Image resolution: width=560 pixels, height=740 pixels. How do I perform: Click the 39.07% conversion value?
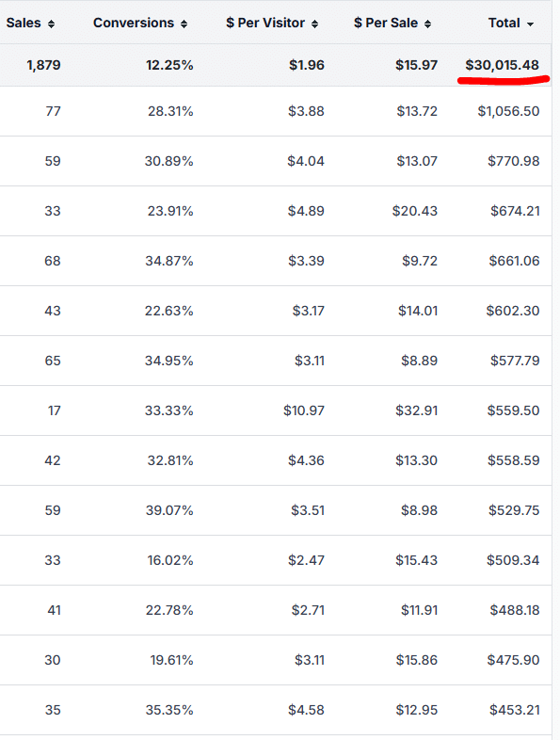[169, 510]
